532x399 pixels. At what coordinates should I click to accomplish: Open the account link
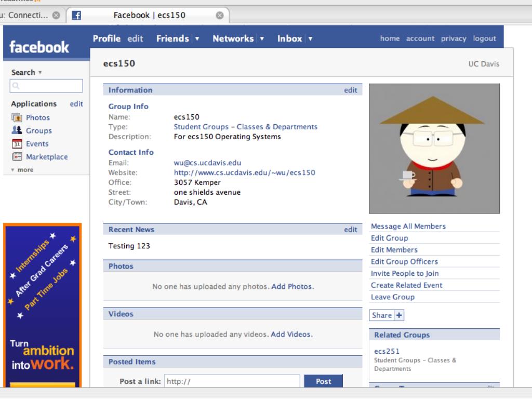pyautogui.click(x=420, y=38)
